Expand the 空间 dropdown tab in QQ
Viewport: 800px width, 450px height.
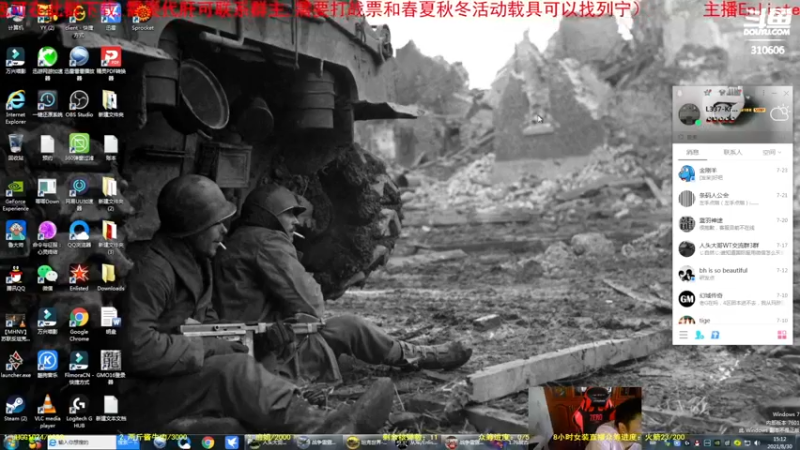tap(771, 152)
